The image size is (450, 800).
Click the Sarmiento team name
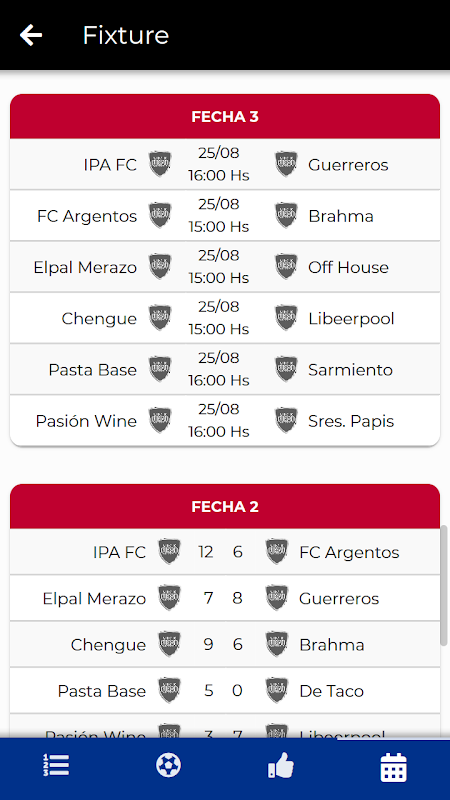tap(351, 370)
